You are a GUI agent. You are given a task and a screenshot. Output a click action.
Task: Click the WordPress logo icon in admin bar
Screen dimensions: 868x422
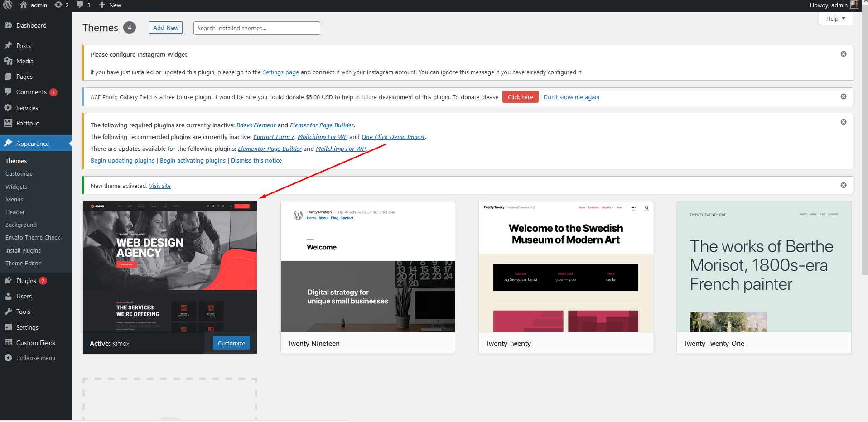(8, 5)
